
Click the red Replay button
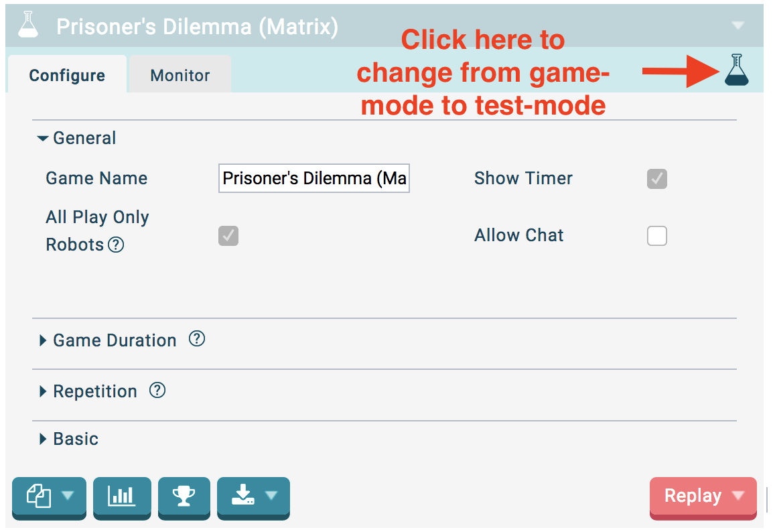coord(703,497)
